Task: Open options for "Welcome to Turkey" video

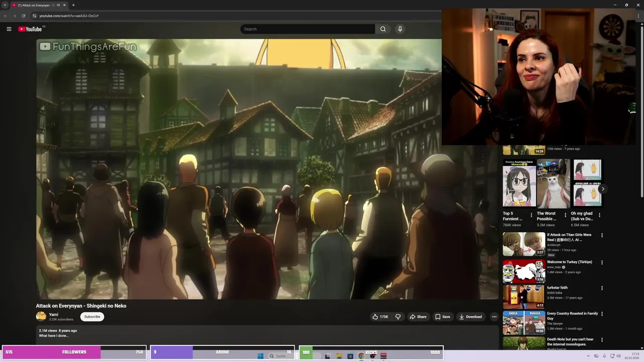Action: click(602, 262)
